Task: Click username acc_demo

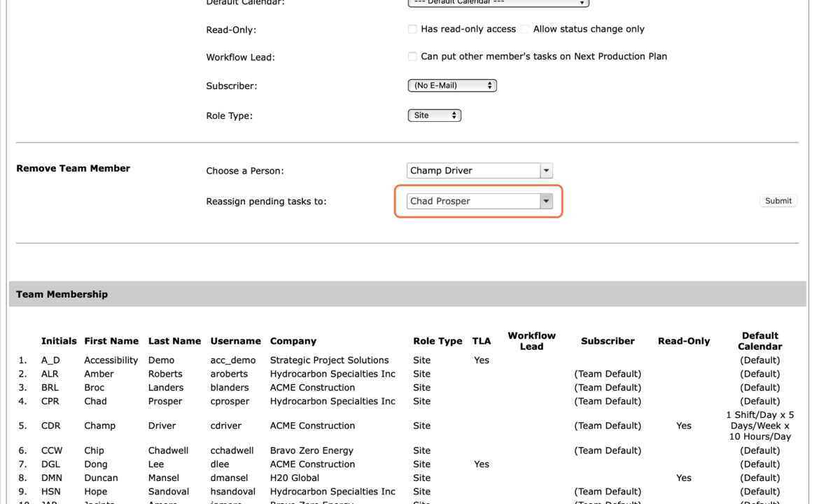Action: 233,360
